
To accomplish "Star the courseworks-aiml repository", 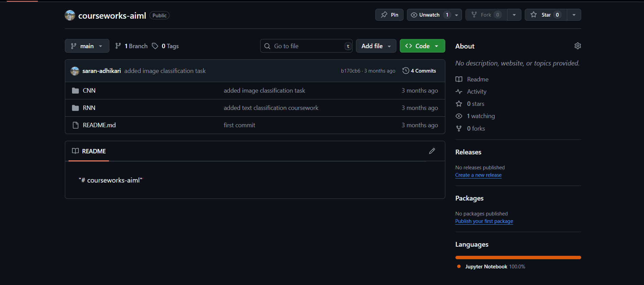I will tap(545, 15).
